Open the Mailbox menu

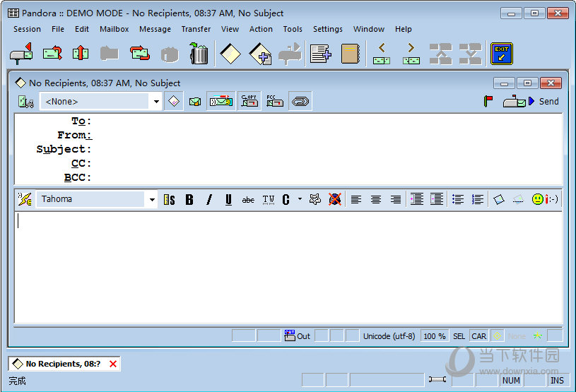pyautogui.click(x=114, y=29)
